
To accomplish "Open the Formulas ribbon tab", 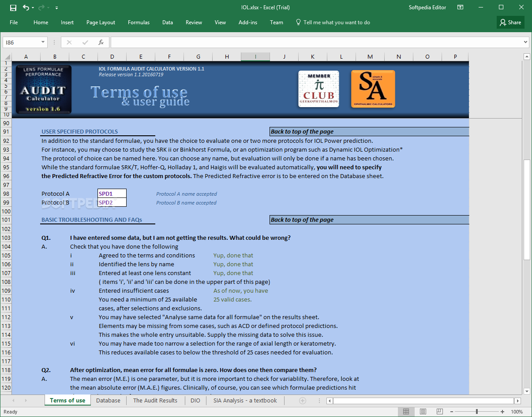I will coord(139,22).
